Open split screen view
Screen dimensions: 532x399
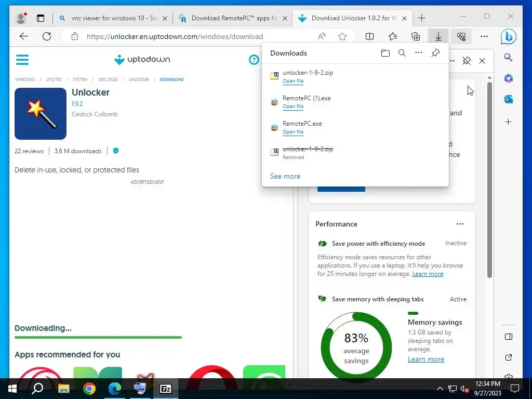369,36
